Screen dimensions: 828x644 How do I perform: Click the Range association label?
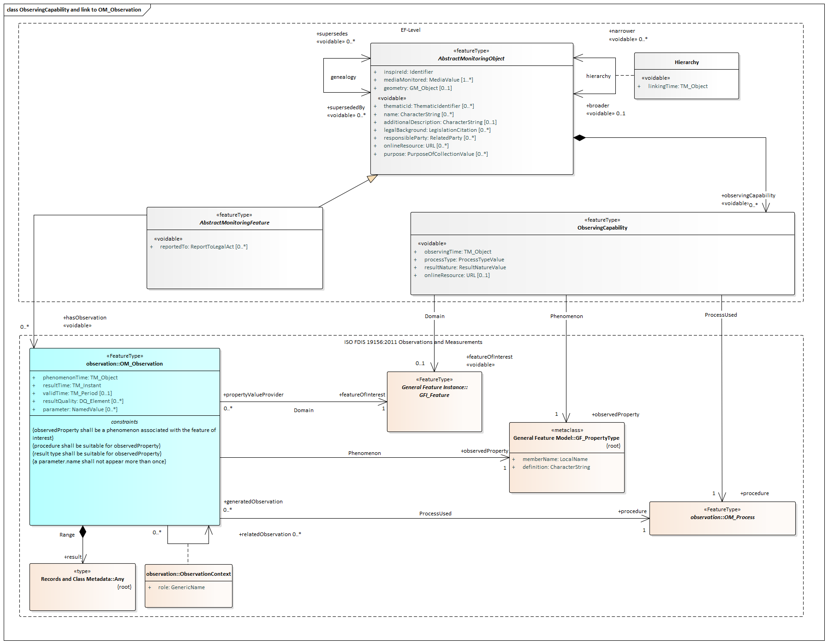pyautogui.click(x=67, y=535)
